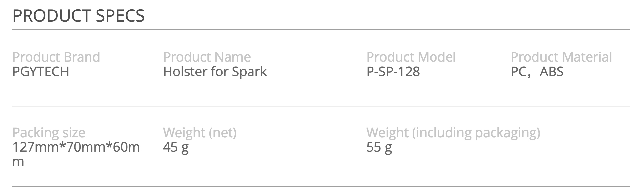Click the word SPECS in the heading

point(120,16)
